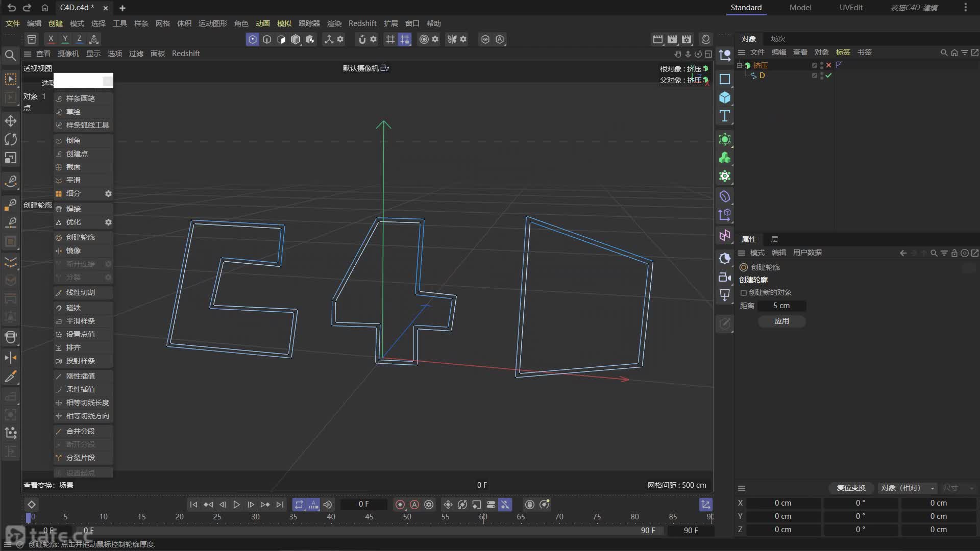Click the 距离 5 cm field
This screenshot has width=980, height=551.
coord(781,306)
